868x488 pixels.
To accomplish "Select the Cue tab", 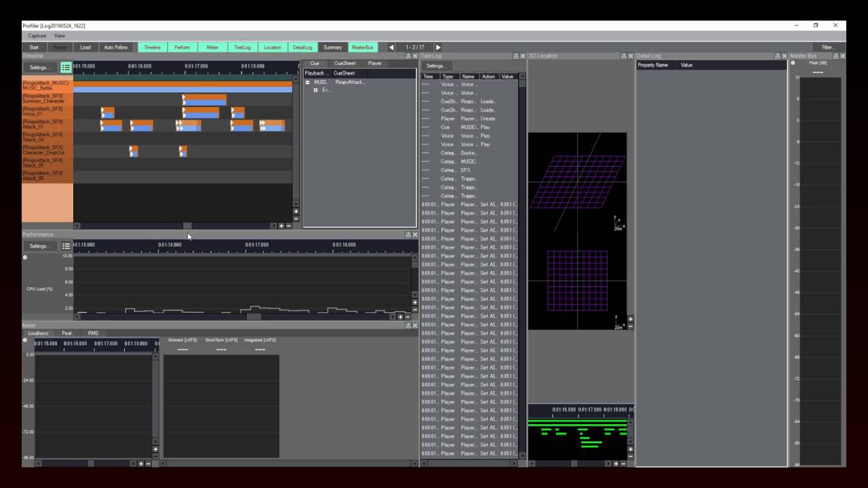I will coord(315,63).
